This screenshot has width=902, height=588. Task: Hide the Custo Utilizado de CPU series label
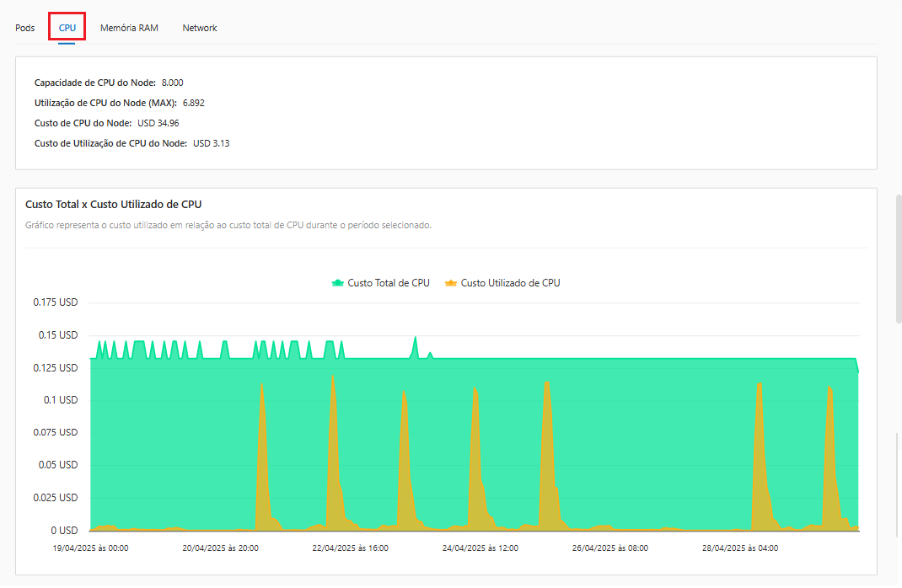(510, 283)
